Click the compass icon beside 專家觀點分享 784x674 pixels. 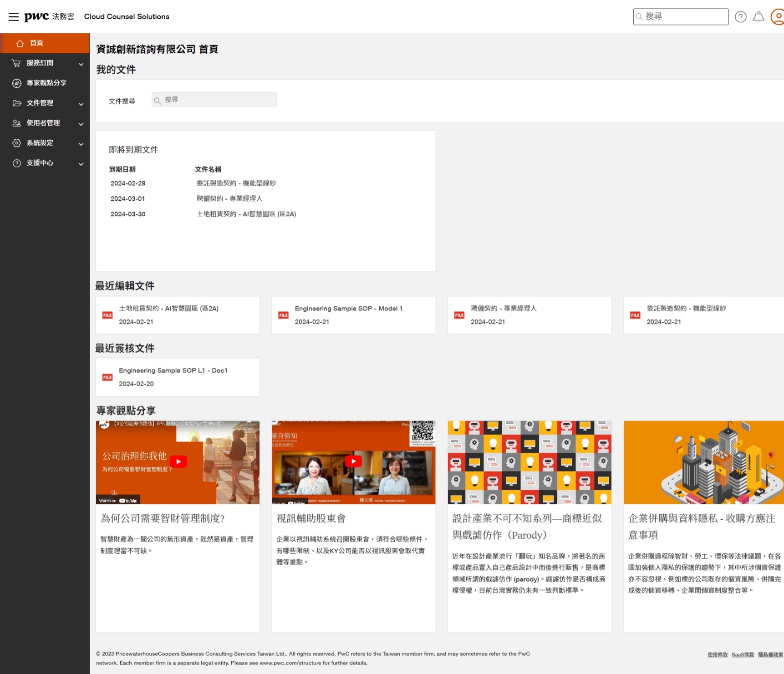click(x=16, y=83)
